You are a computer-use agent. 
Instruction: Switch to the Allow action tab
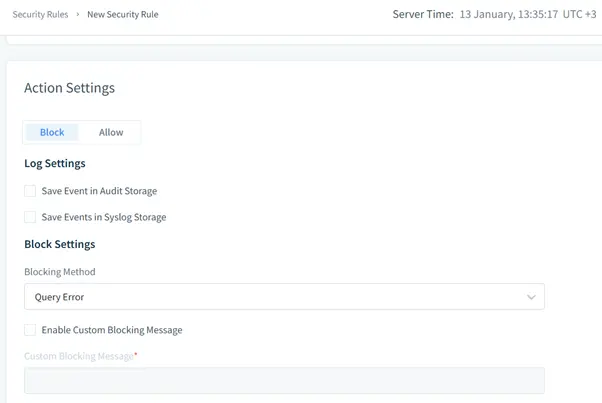[x=111, y=132]
